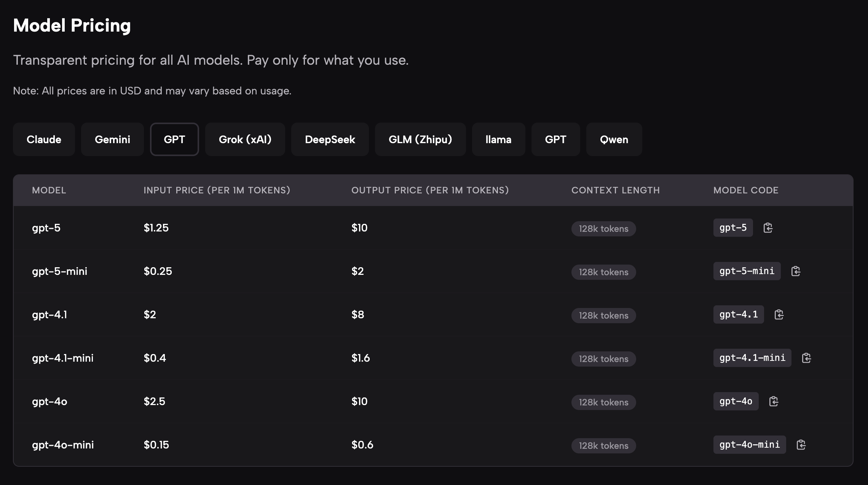Copy the gpt-4.1 model code
Image resolution: width=868 pixels, height=485 pixels.
(x=779, y=314)
